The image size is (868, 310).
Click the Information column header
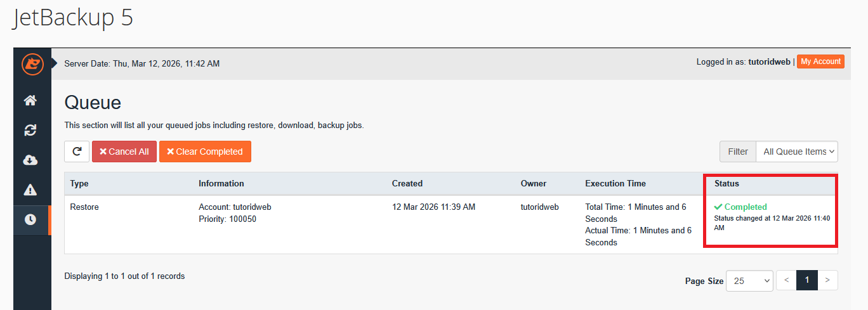click(221, 183)
